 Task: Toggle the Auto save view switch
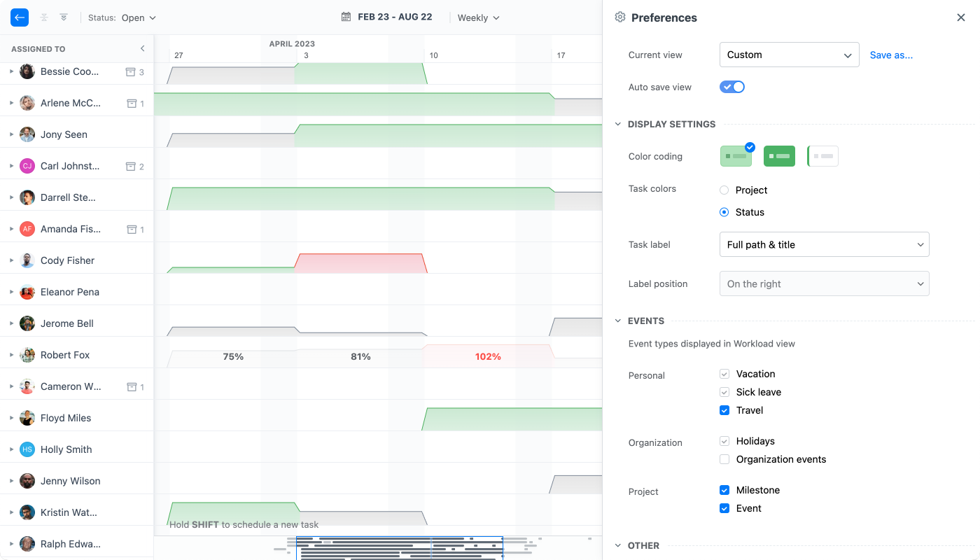pos(732,87)
